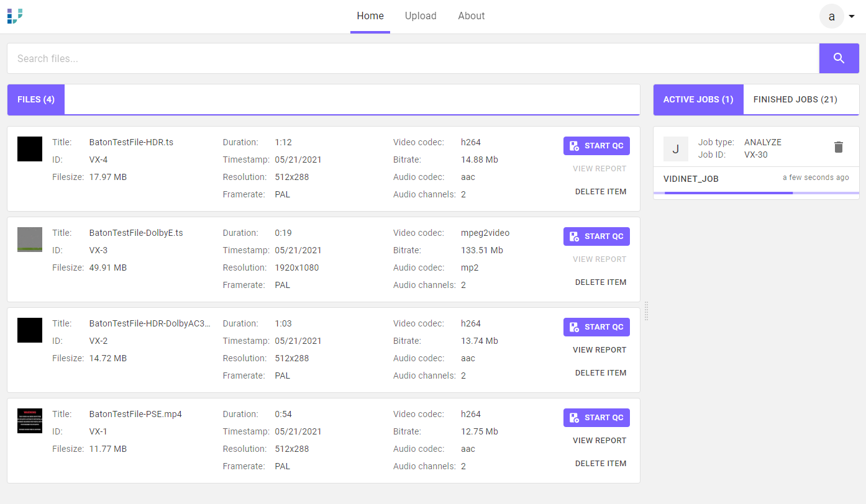Screen dimensions: 866x504
Task: Open the account dropdown arrow
Action: coord(851,17)
